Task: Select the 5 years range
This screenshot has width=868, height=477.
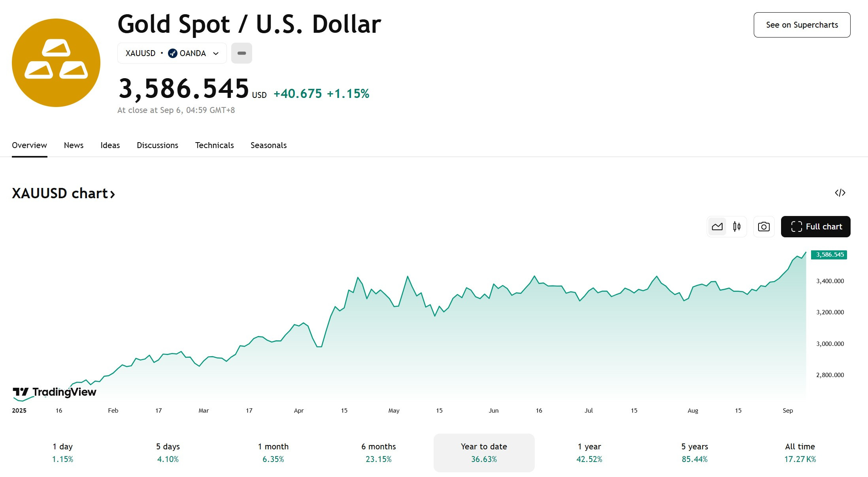Action: click(x=694, y=453)
